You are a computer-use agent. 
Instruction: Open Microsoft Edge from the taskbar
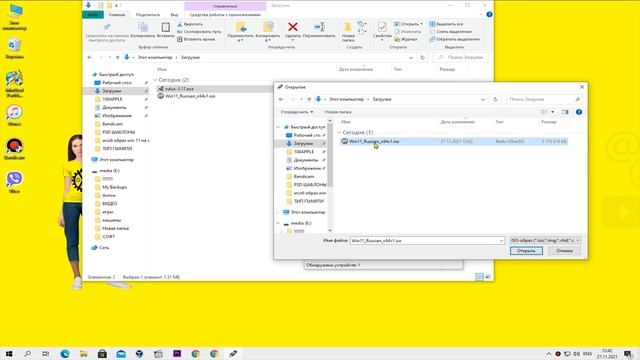[65, 353]
